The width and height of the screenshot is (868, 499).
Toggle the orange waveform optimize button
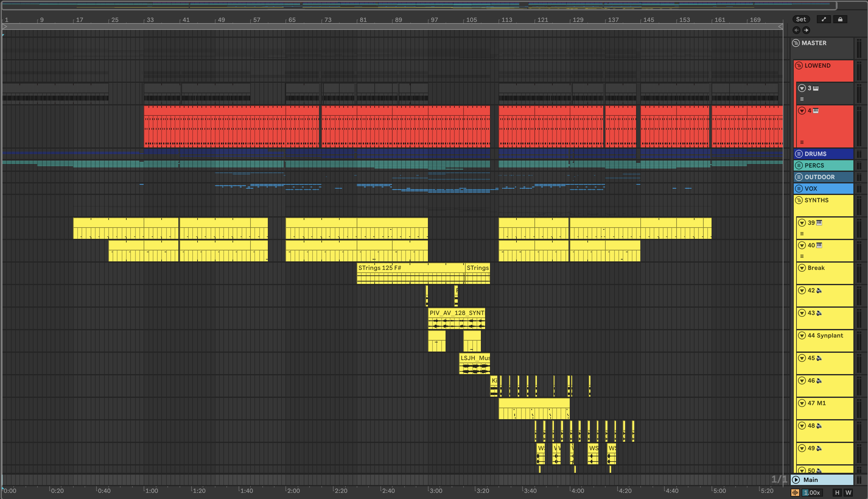pos(795,493)
